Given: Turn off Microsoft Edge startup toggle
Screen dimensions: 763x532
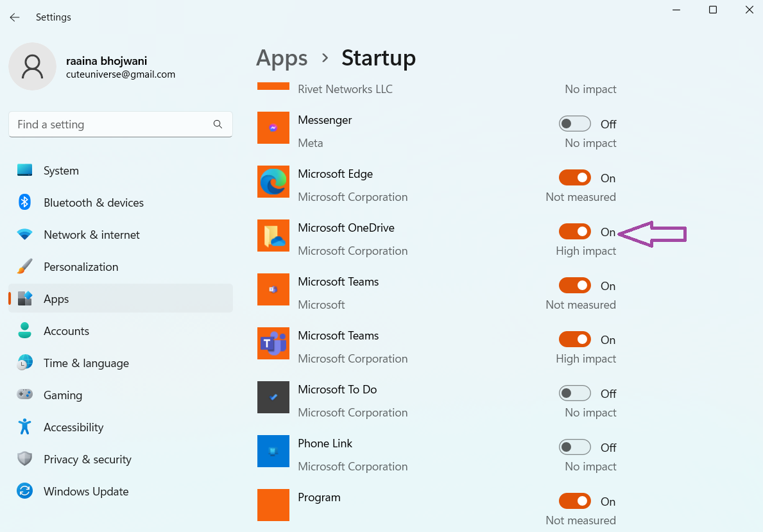Looking at the screenshot, I should (x=574, y=178).
